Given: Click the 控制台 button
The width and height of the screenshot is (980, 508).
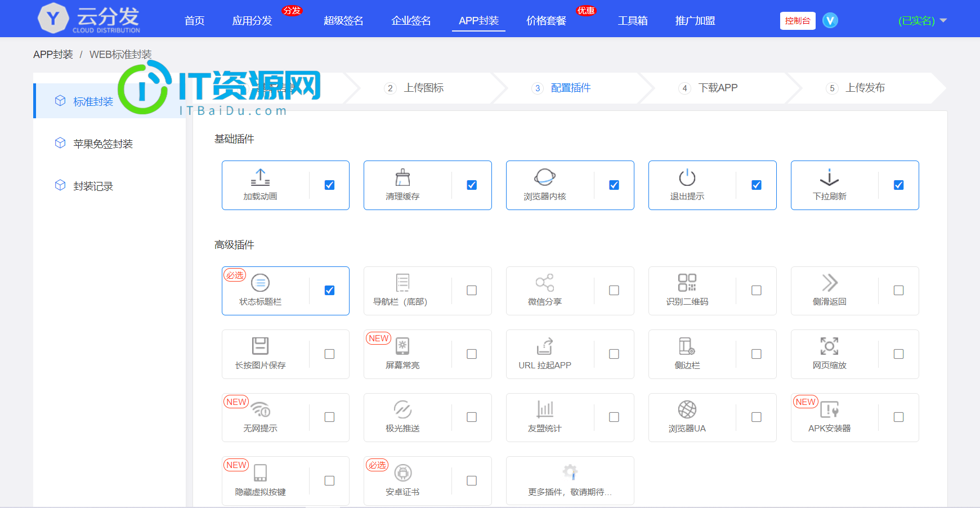Looking at the screenshot, I should click(798, 21).
